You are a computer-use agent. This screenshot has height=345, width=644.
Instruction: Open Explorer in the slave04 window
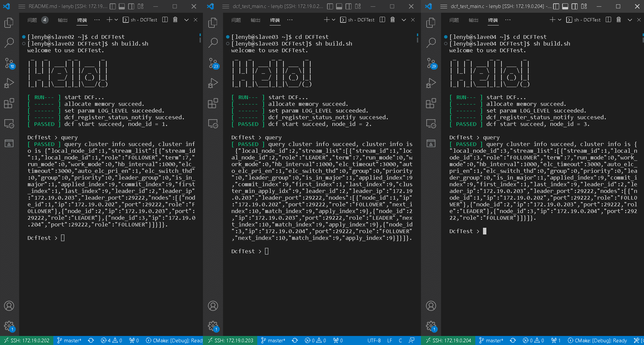pos(431,23)
